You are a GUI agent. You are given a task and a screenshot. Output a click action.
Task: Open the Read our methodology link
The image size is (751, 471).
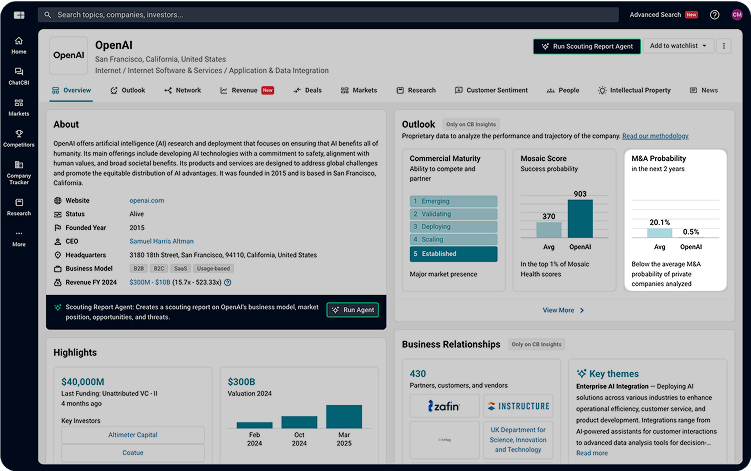pos(655,136)
